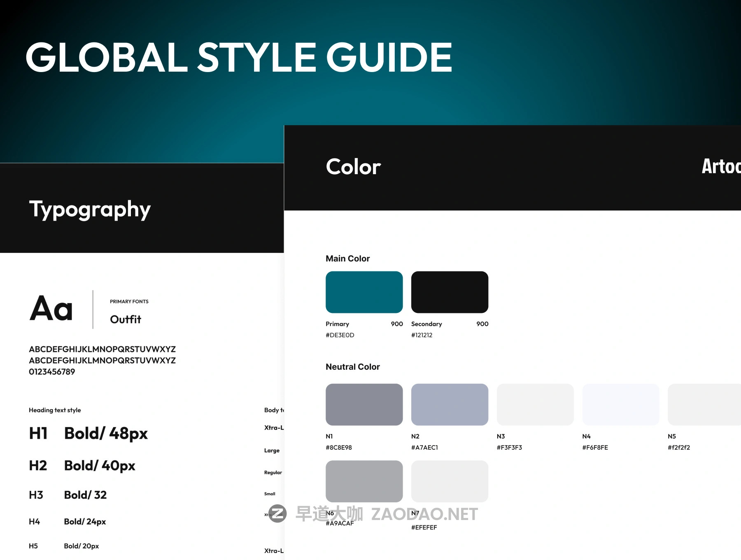Click the large Aa font sample

[51, 308]
